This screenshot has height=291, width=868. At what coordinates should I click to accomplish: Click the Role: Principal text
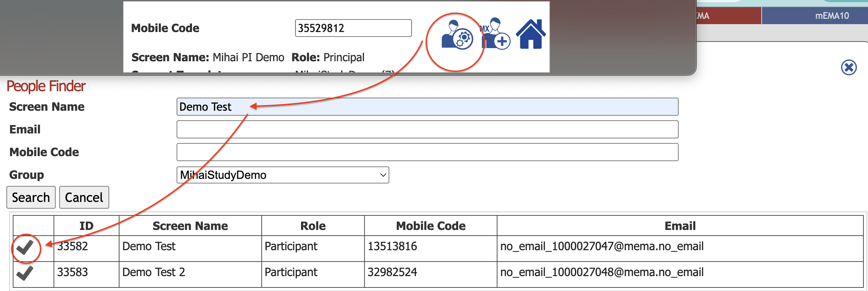coord(328,57)
